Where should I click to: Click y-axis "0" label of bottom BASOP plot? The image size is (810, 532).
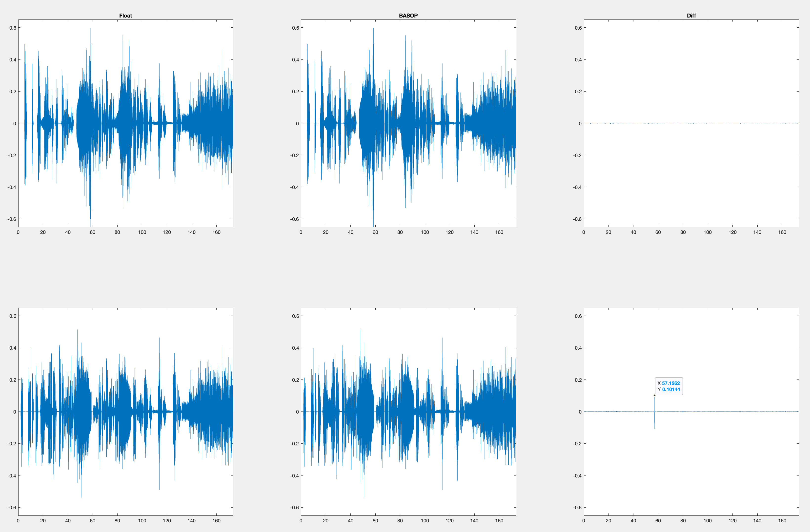click(298, 412)
